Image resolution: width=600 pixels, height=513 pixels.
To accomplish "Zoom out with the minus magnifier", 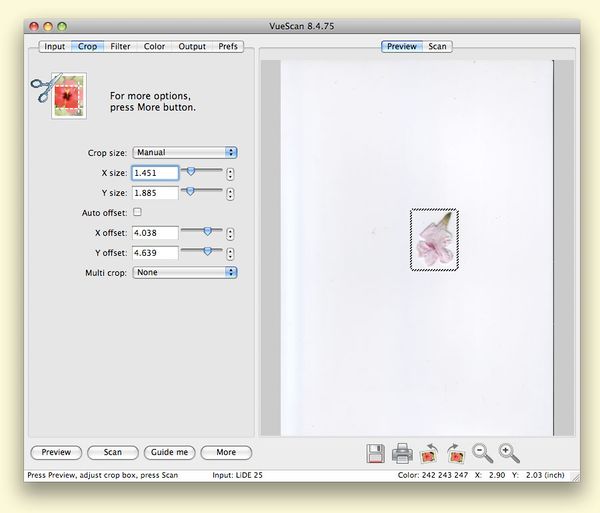I will click(x=482, y=453).
